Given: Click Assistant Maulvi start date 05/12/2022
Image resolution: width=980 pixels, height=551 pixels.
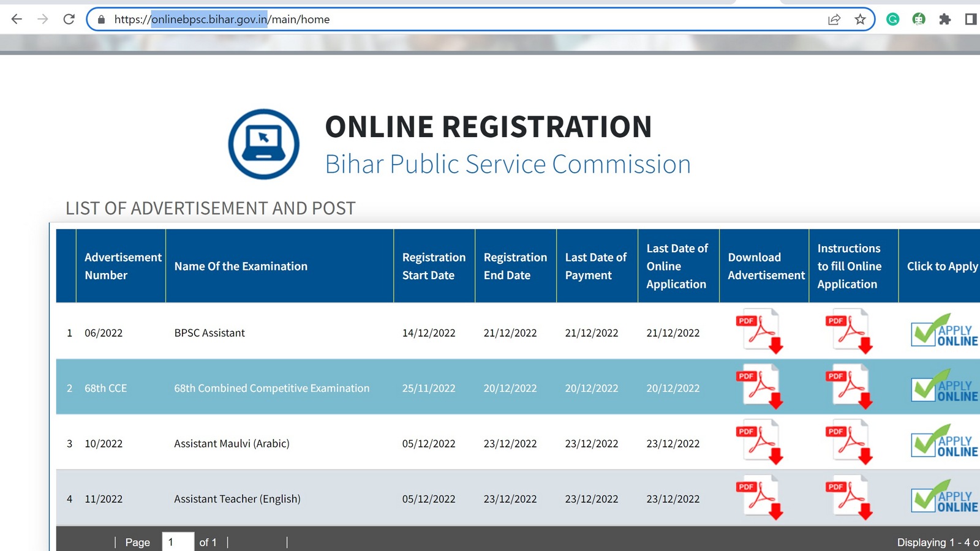Looking at the screenshot, I should point(429,444).
